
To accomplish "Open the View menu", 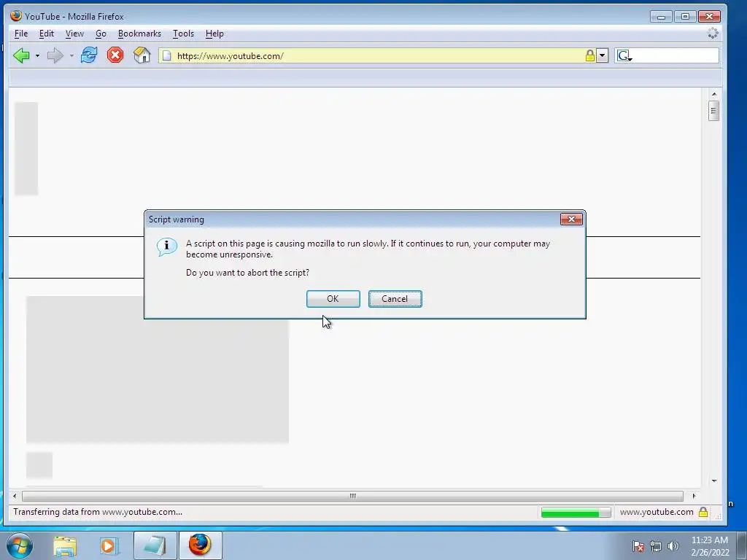I will [x=74, y=34].
